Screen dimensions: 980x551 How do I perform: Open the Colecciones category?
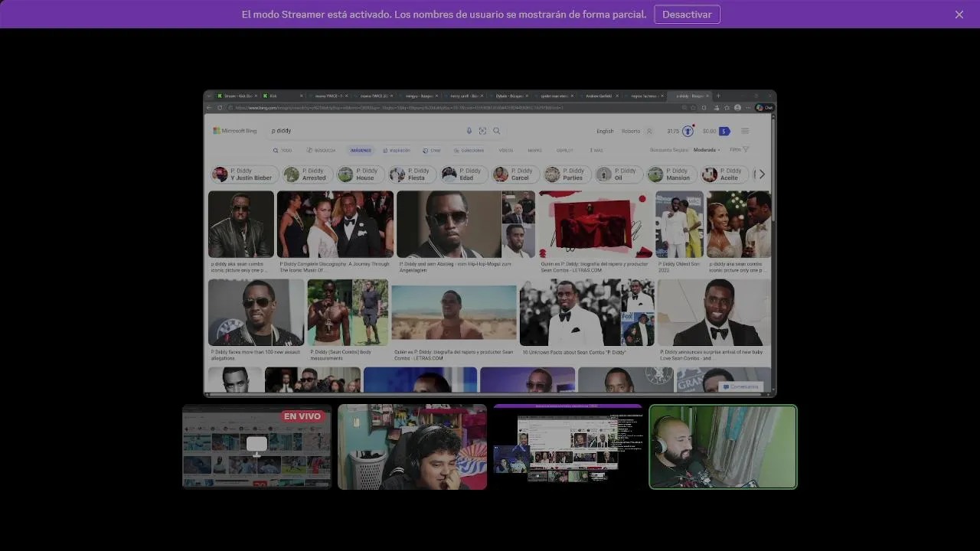469,150
